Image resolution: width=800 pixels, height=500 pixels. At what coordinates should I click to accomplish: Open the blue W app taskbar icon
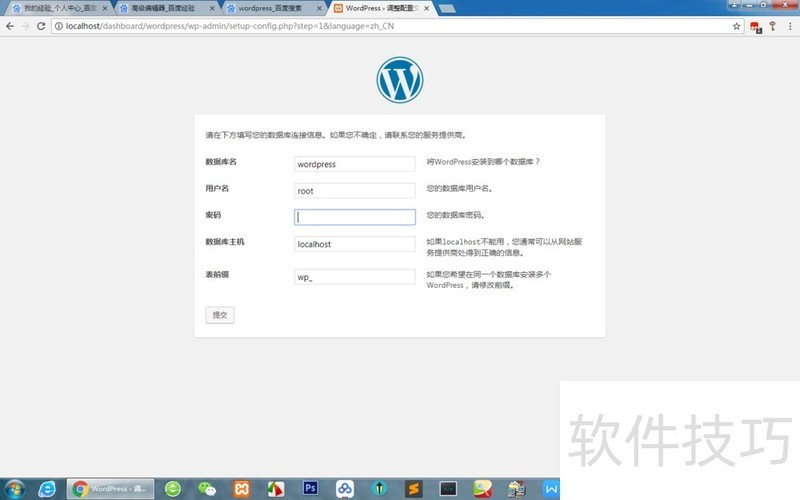(551, 489)
